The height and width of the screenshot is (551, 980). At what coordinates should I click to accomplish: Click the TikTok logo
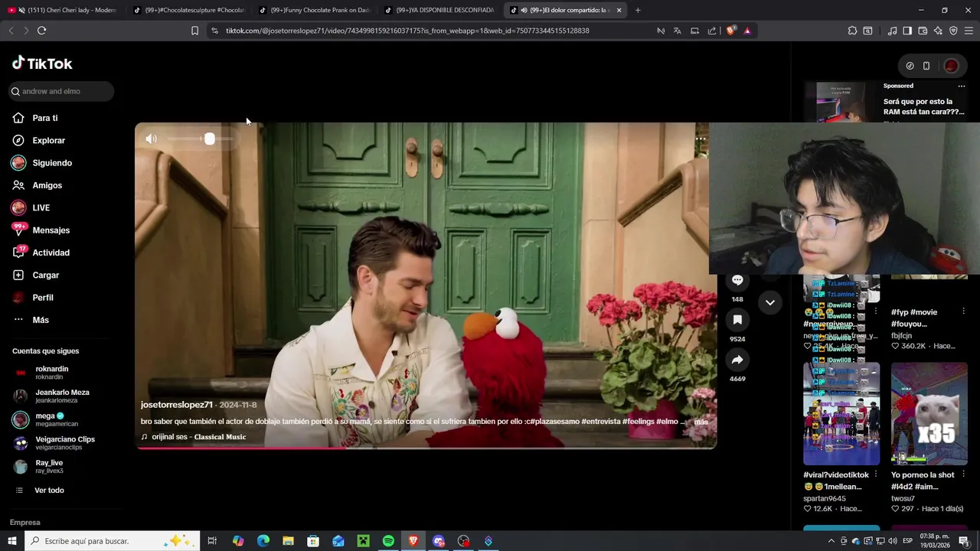pos(42,64)
